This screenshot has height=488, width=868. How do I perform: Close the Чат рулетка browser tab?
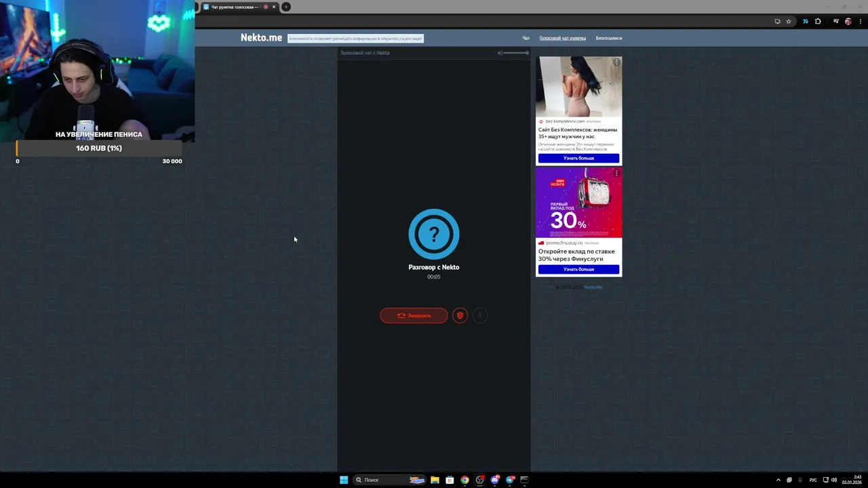(274, 7)
